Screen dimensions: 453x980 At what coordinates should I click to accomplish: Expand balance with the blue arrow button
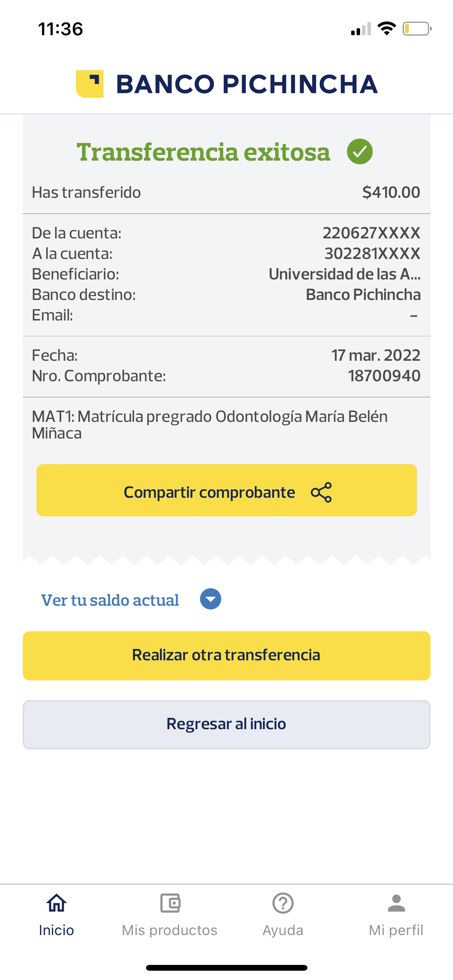point(211,599)
